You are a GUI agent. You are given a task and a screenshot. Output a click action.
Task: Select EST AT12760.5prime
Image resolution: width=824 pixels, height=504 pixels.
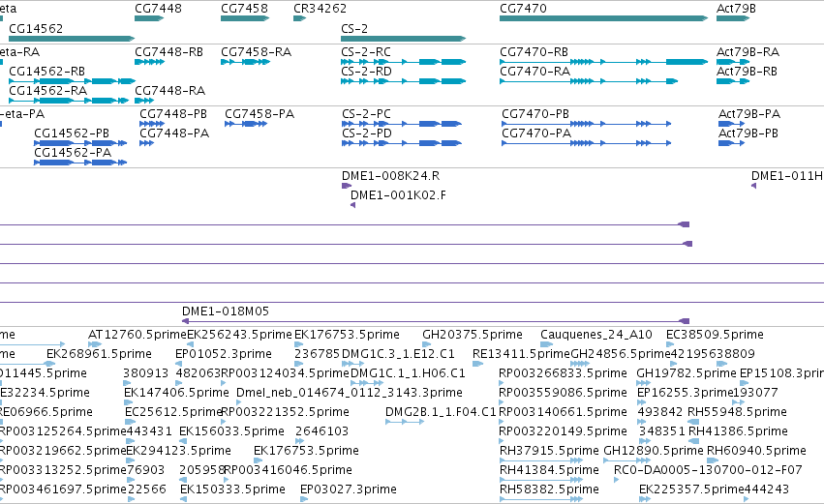137,335
